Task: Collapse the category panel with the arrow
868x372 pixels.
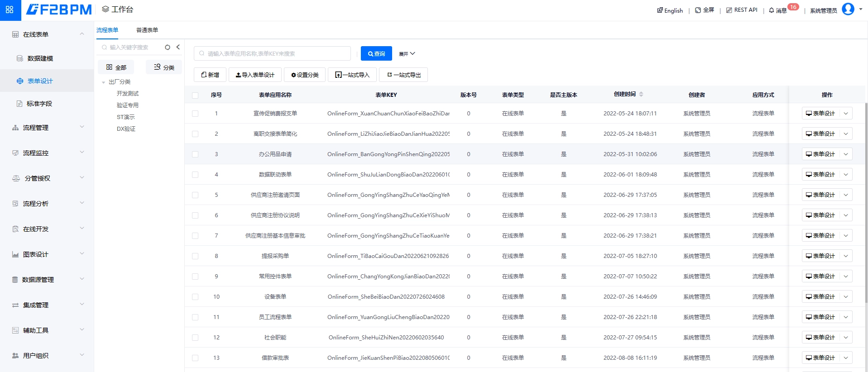Action: pyautogui.click(x=178, y=47)
